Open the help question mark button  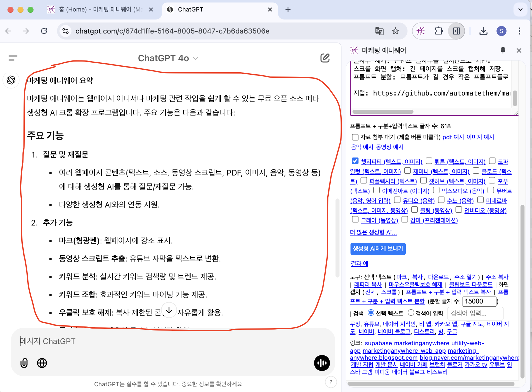331,382
